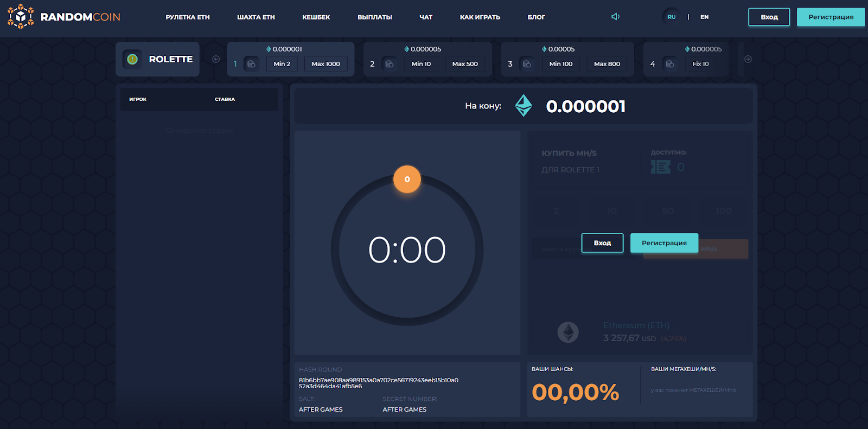Click the round Ethereum coin icon

pyautogui.click(x=568, y=332)
